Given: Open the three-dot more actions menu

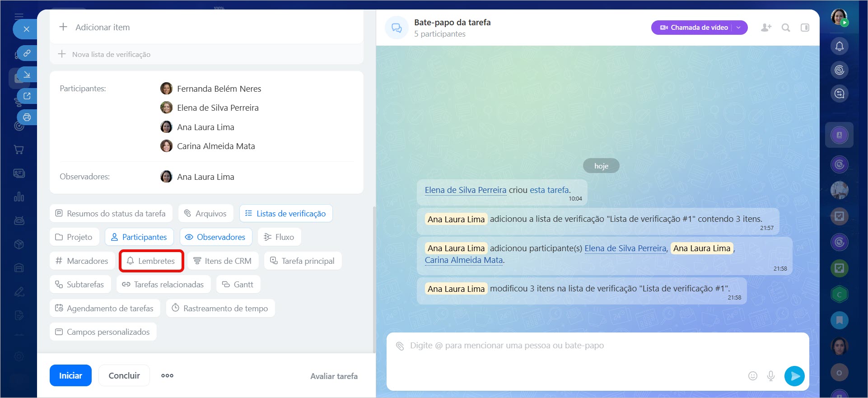Looking at the screenshot, I should [x=167, y=375].
